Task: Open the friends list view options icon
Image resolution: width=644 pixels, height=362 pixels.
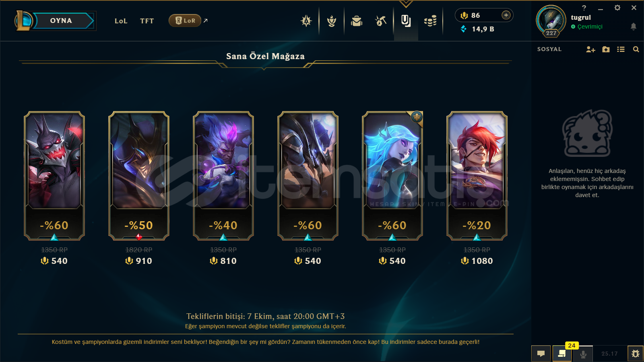Action: [621, 49]
